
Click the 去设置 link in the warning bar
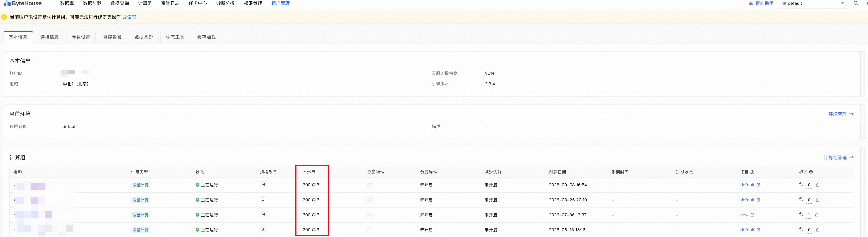(x=129, y=17)
